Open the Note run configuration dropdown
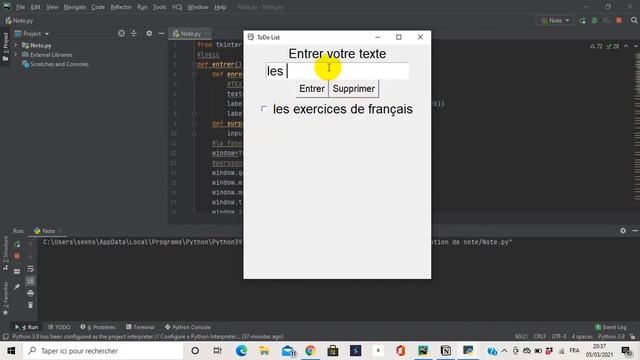640x360 pixels. [555, 20]
